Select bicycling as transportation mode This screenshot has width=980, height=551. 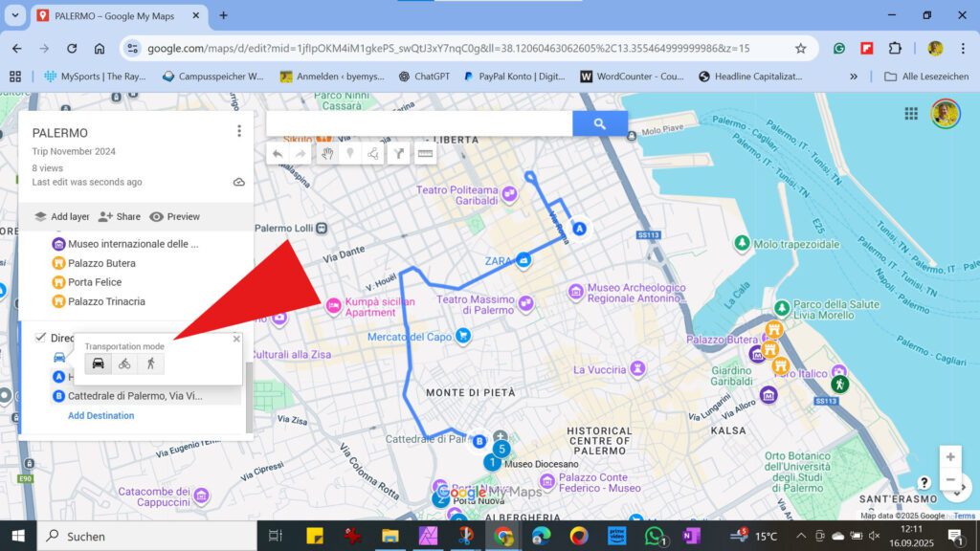[125, 363]
